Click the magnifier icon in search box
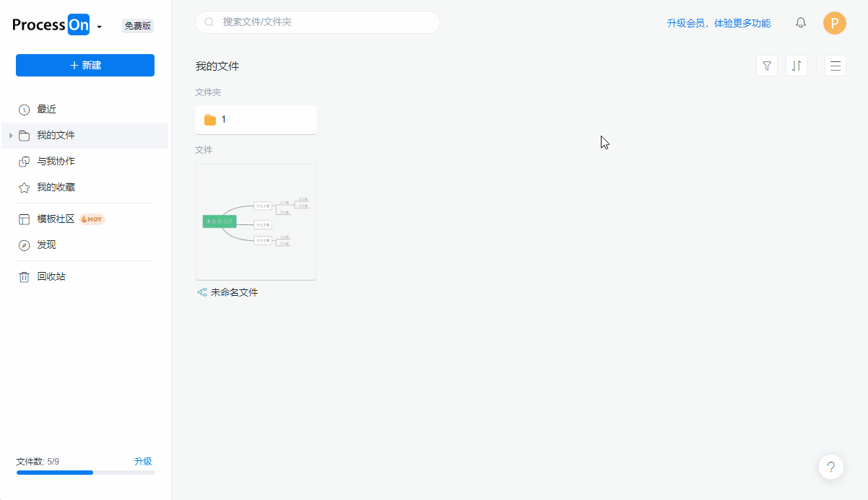The height and width of the screenshot is (500, 868). click(x=209, y=22)
